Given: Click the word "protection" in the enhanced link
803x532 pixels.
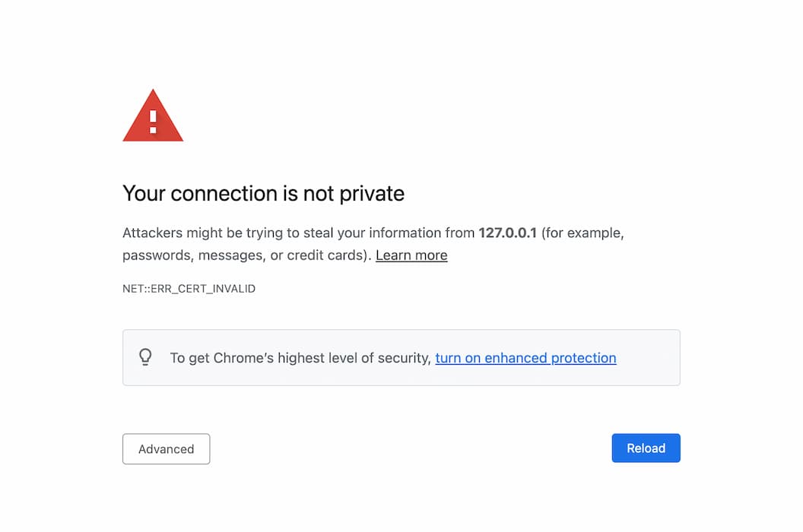Looking at the screenshot, I should 583,358.
